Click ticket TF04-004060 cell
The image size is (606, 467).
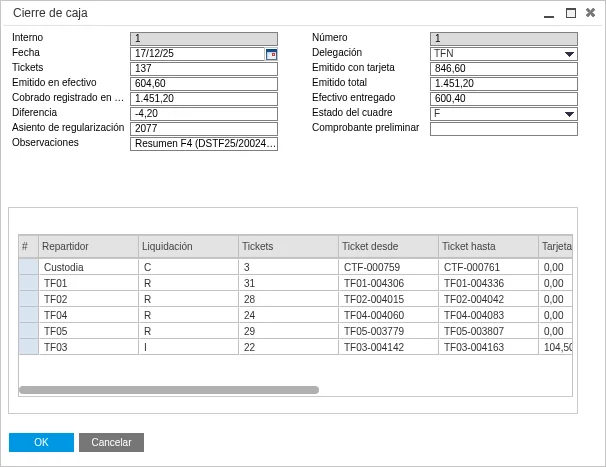(388, 315)
